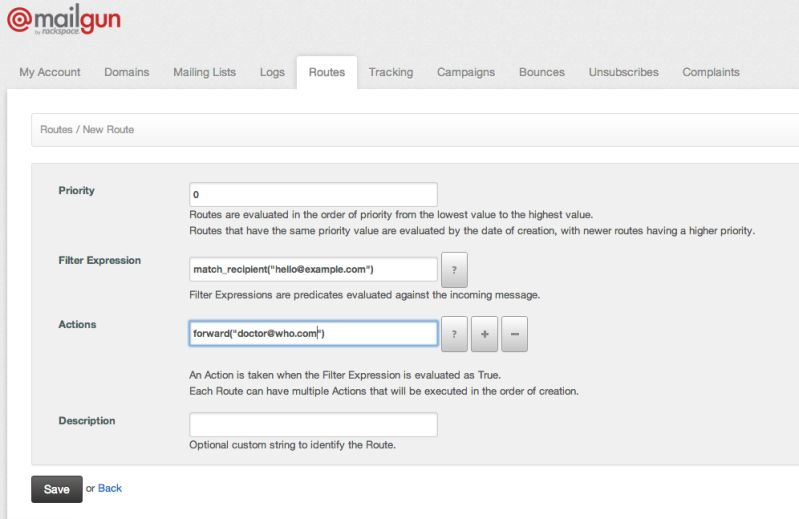799x519 pixels.
Task: Click 'Routes that have the same priority' text
Action: (472, 231)
